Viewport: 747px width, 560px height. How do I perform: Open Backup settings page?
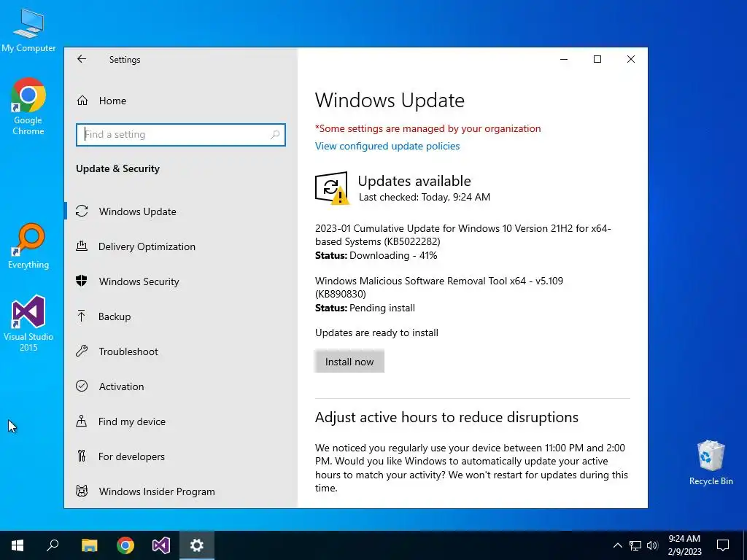[x=115, y=316]
